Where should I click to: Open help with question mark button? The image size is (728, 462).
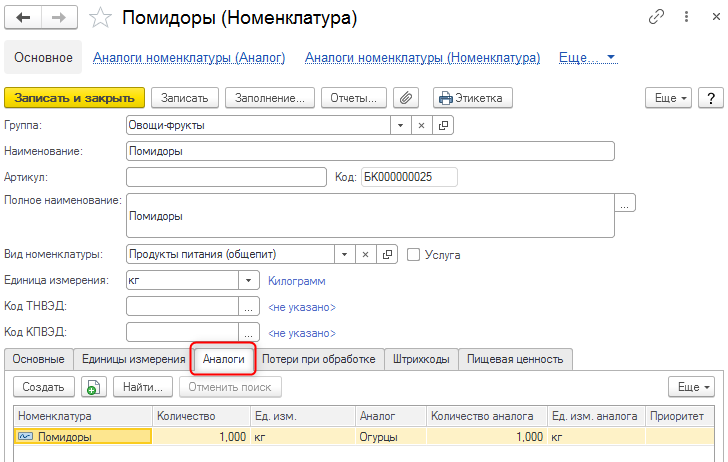pos(710,98)
